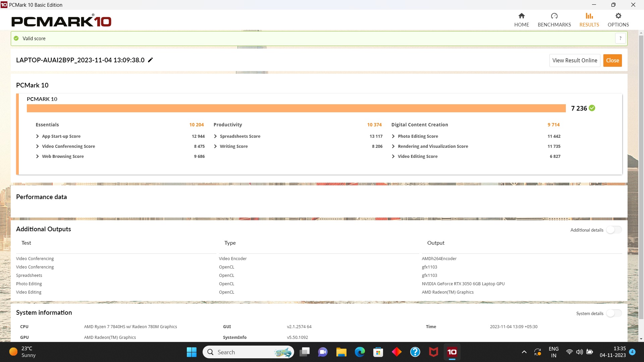
Task: Click the green valid score checkmark
Action: [x=16, y=38]
